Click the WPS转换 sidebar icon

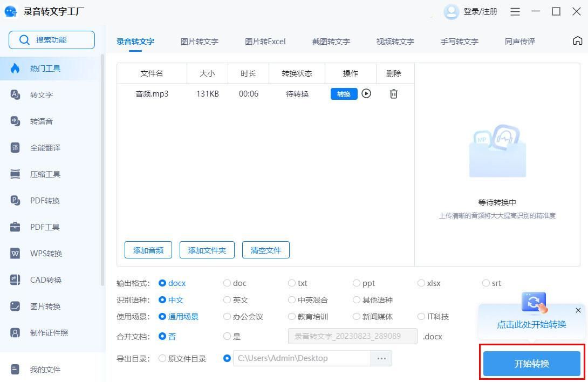coord(15,253)
